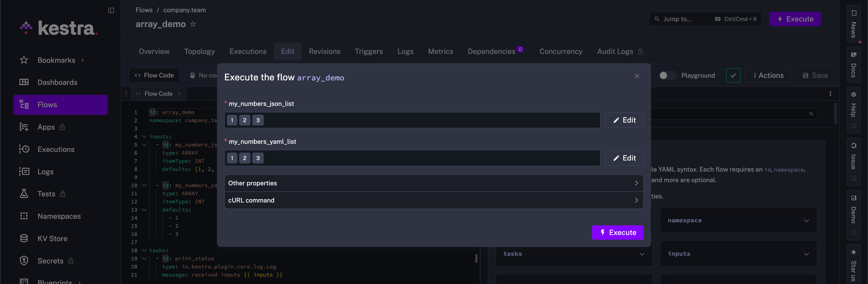Click the sidebar collapse icon

(111, 10)
